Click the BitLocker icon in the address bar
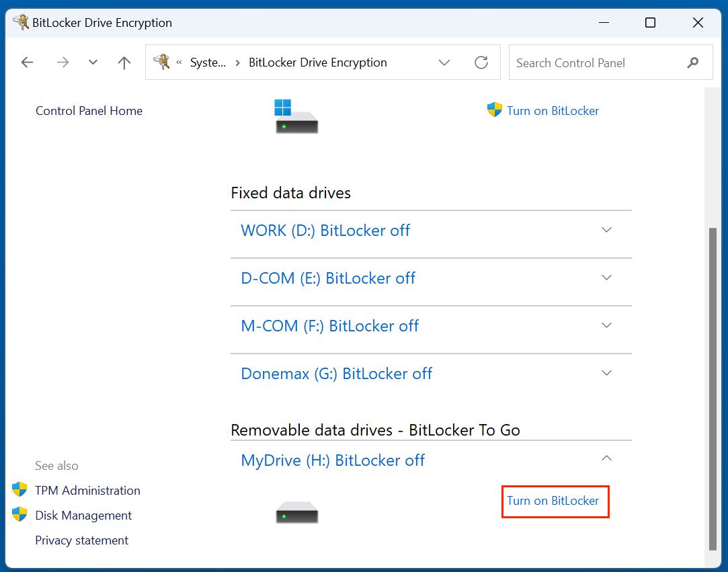This screenshot has width=728, height=572. [x=161, y=62]
